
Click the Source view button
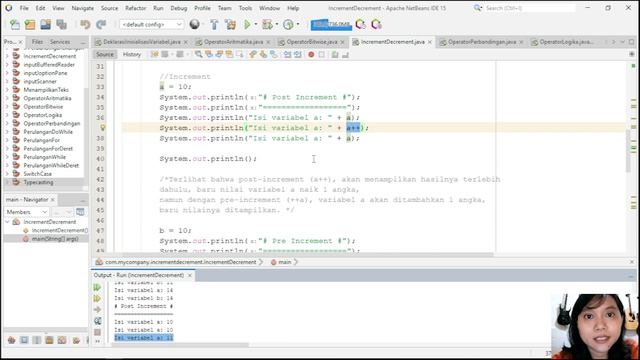[104, 54]
